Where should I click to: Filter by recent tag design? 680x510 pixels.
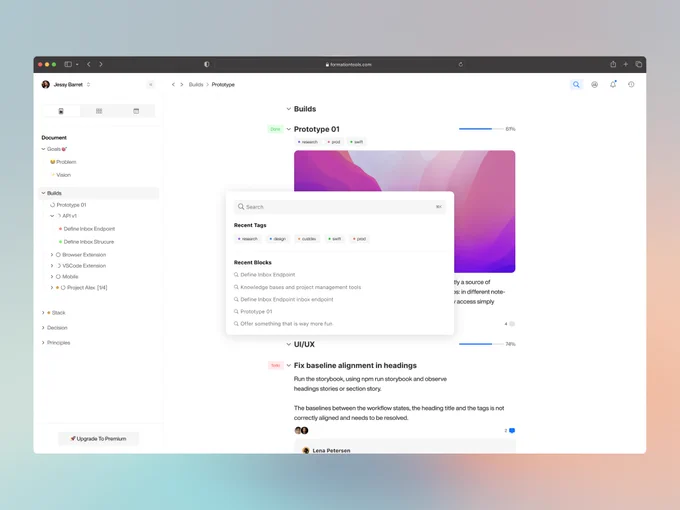point(278,239)
